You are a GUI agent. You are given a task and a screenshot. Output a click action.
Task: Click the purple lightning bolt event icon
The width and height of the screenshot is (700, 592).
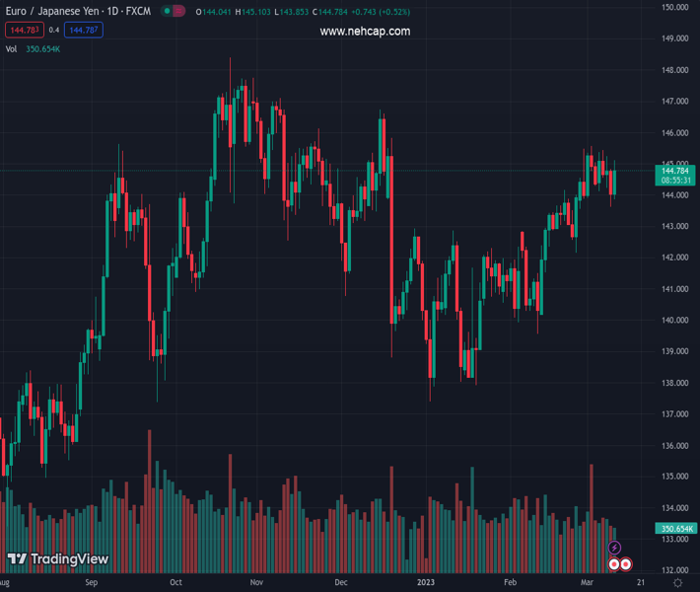(615, 548)
